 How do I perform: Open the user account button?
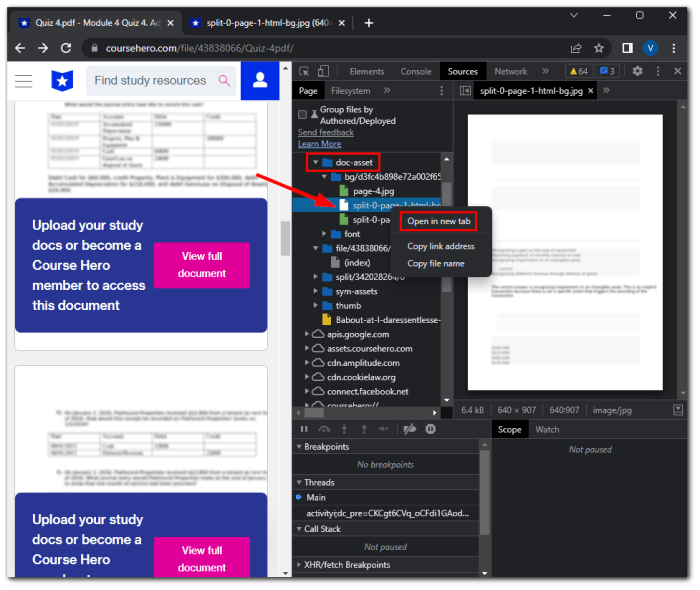tap(260, 81)
